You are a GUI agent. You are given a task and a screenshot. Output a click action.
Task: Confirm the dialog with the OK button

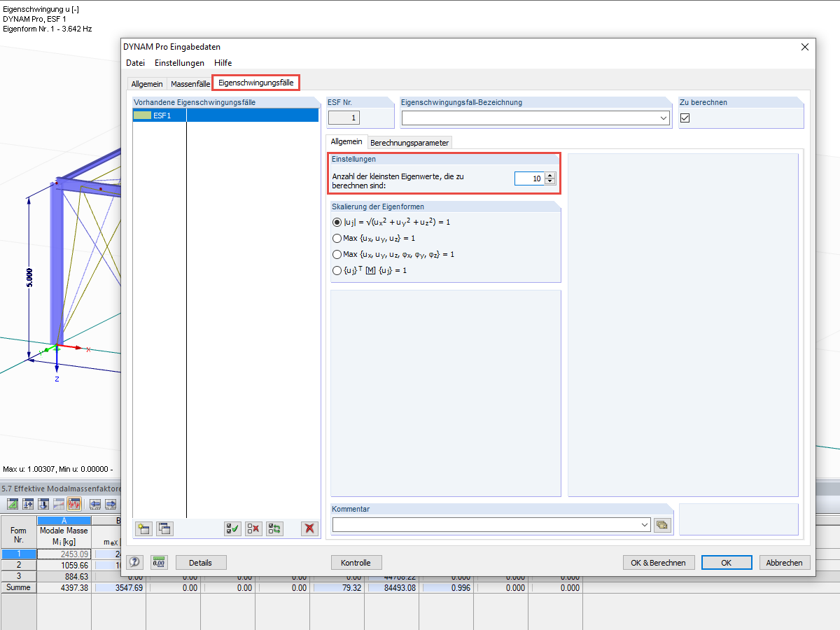click(727, 562)
